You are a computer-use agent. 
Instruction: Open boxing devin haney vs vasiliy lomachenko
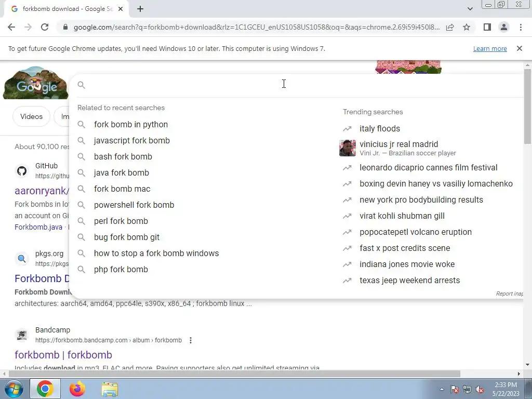(436, 183)
